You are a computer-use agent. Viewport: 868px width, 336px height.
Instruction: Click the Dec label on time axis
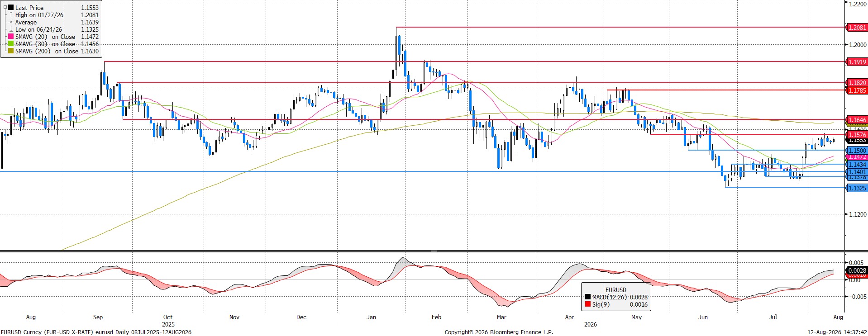pos(301,317)
